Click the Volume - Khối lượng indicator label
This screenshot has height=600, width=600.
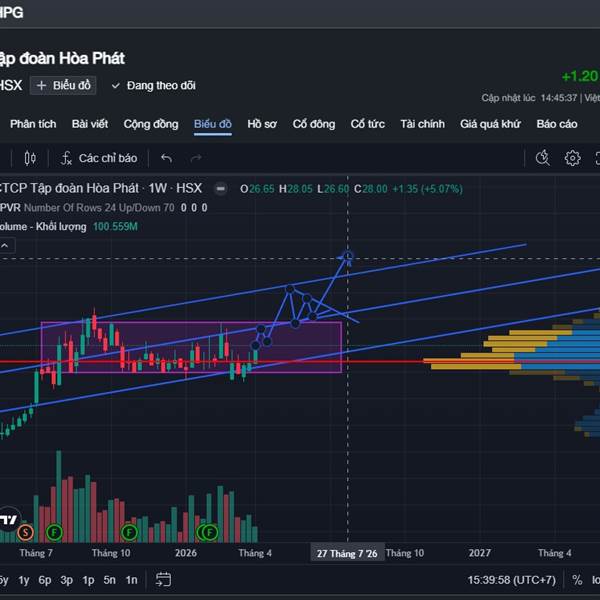point(43,227)
